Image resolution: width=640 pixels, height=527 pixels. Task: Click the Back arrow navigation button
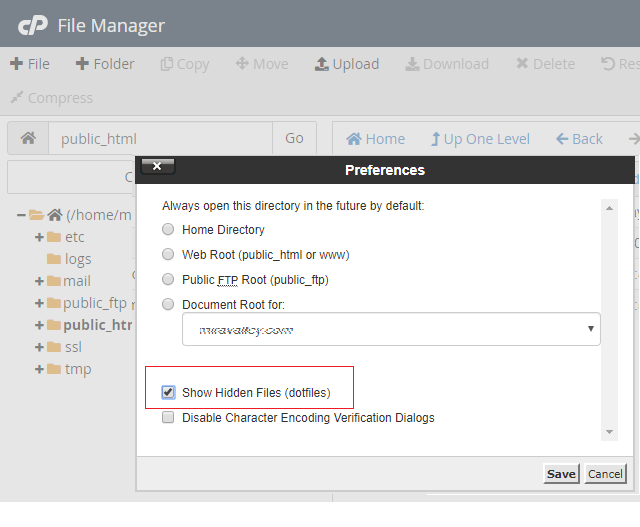pos(579,139)
